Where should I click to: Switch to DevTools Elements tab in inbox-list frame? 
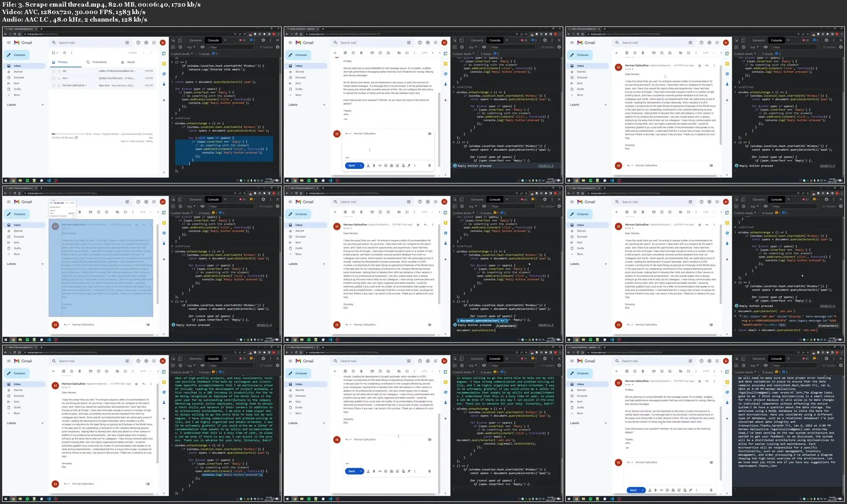coord(196,40)
